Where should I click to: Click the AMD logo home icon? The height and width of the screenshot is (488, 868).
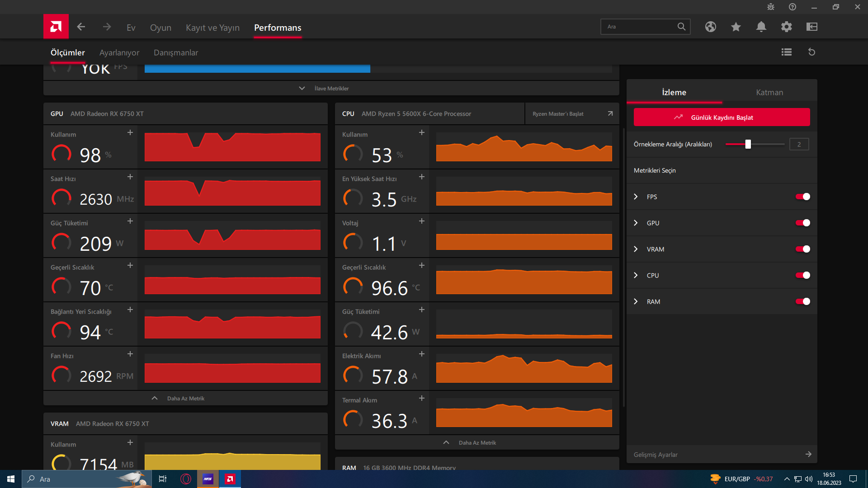[x=56, y=27]
